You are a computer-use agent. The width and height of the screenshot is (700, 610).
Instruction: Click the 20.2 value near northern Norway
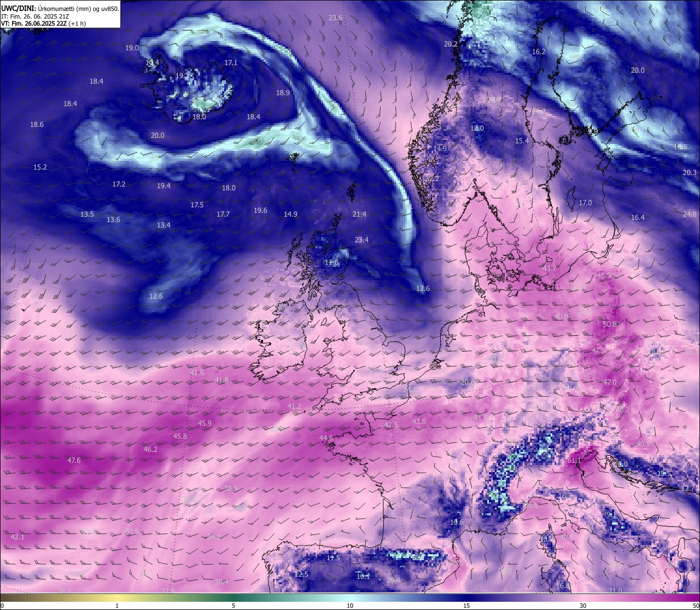coord(451,44)
